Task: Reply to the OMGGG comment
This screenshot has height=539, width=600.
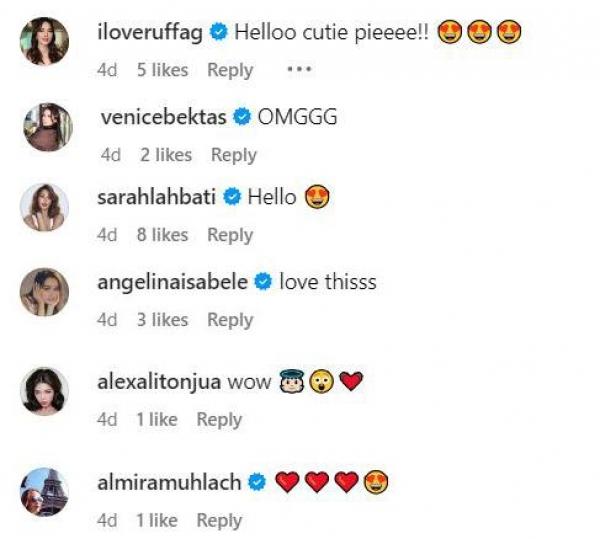Action: pyautogui.click(x=234, y=155)
